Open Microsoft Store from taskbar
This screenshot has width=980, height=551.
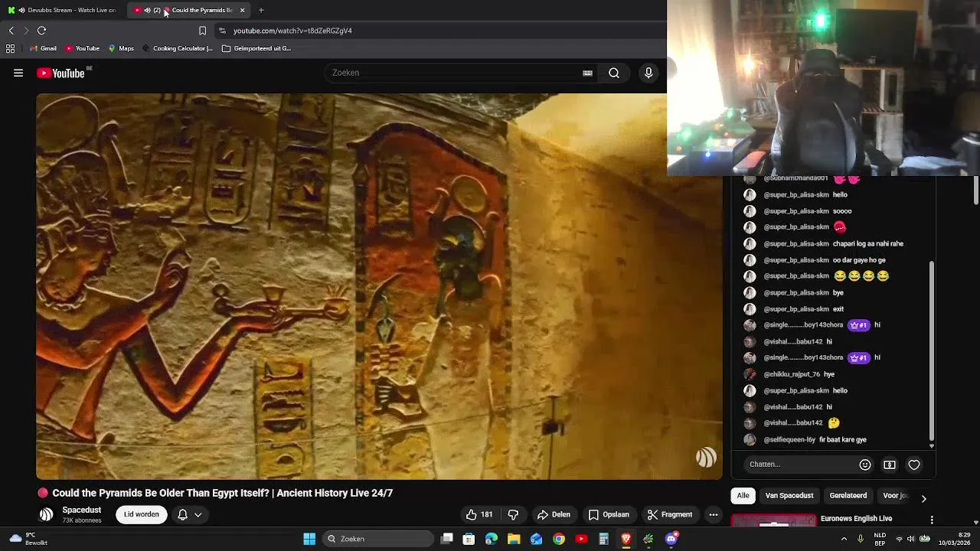(x=469, y=539)
